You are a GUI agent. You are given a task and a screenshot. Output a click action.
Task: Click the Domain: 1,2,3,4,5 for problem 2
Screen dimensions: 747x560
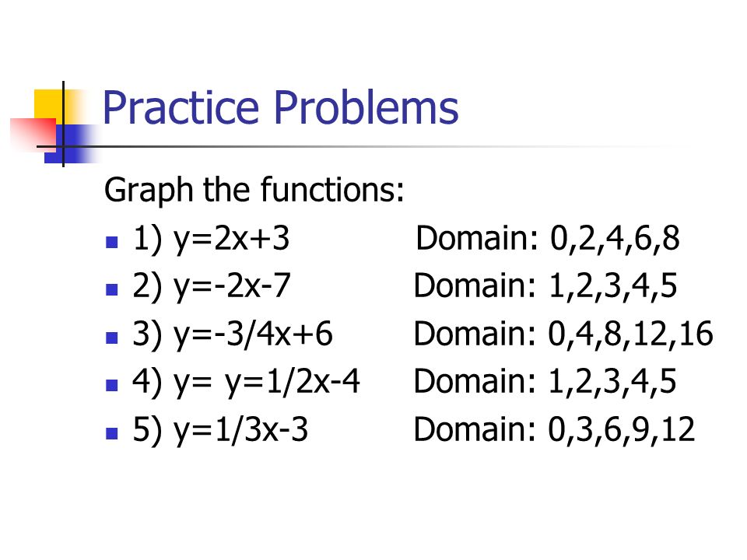pos(545,285)
